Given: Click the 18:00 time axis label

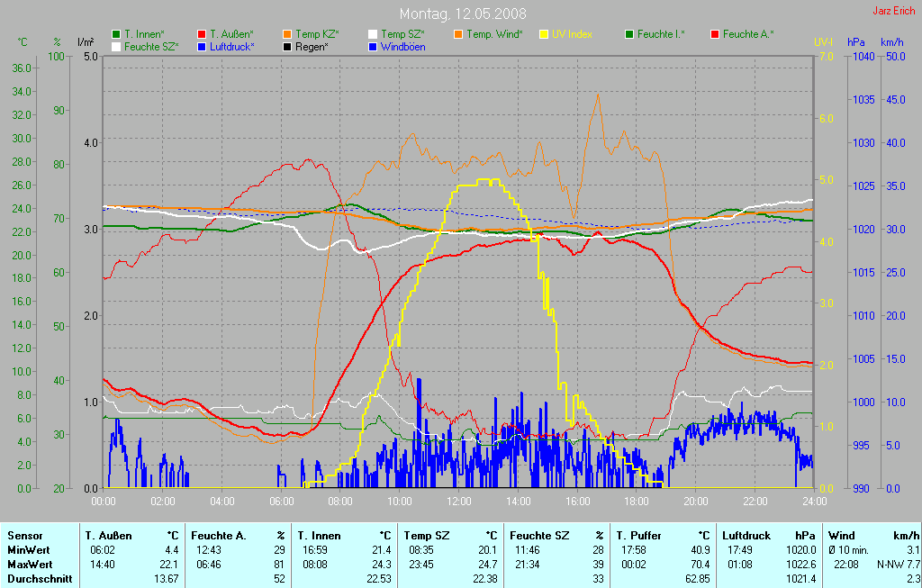Looking at the screenshot, I should coord(637,502).
